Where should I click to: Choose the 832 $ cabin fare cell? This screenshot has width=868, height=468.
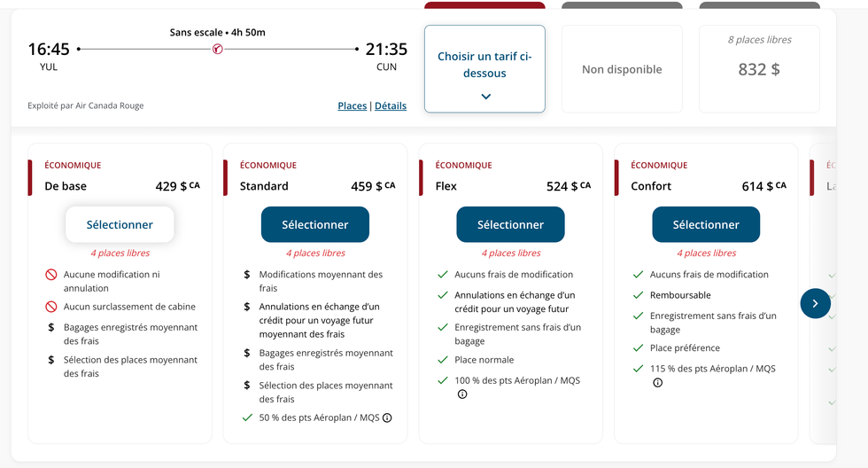point(759,69)
